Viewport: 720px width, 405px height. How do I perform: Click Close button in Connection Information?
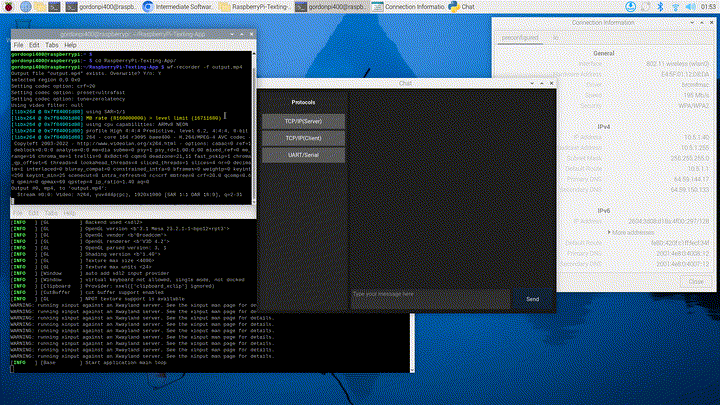click(x=696, y=281)
